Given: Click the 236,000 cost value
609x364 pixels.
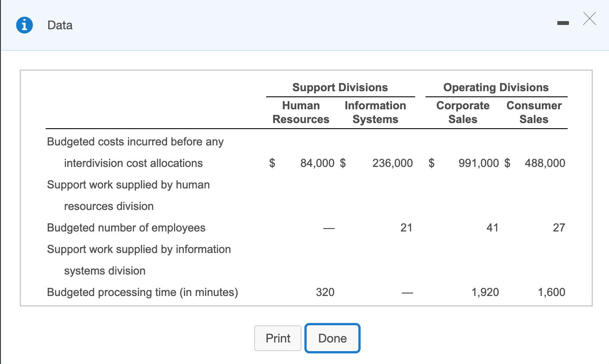Looking at the screenshot, I should (x=393, y=163).
